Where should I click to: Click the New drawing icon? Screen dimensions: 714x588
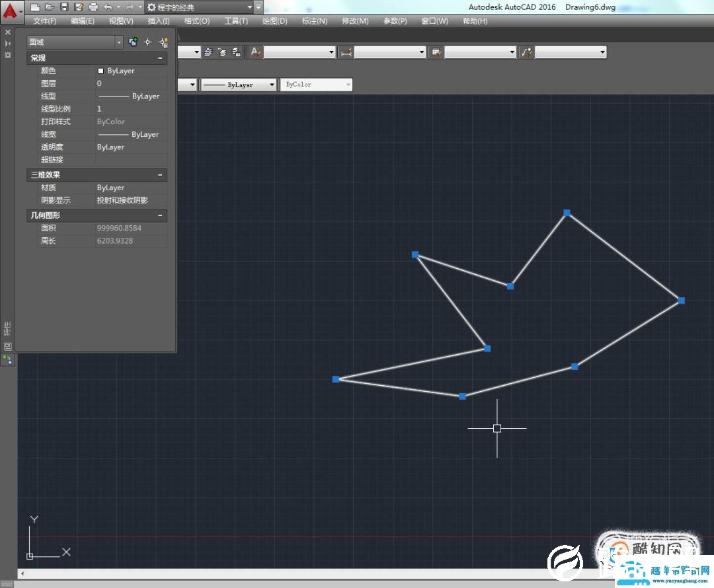[x=35, y=7]
